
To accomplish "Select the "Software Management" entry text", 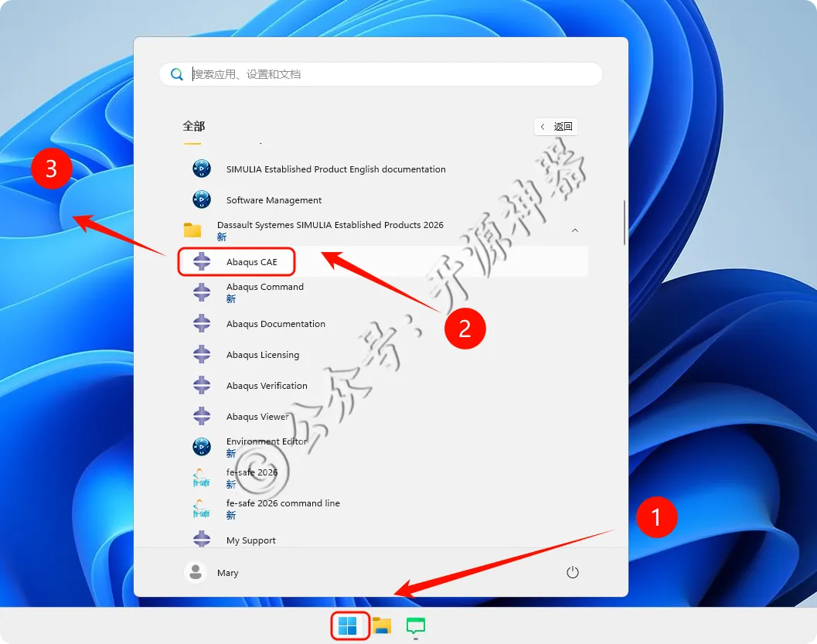I will point(274,200).
